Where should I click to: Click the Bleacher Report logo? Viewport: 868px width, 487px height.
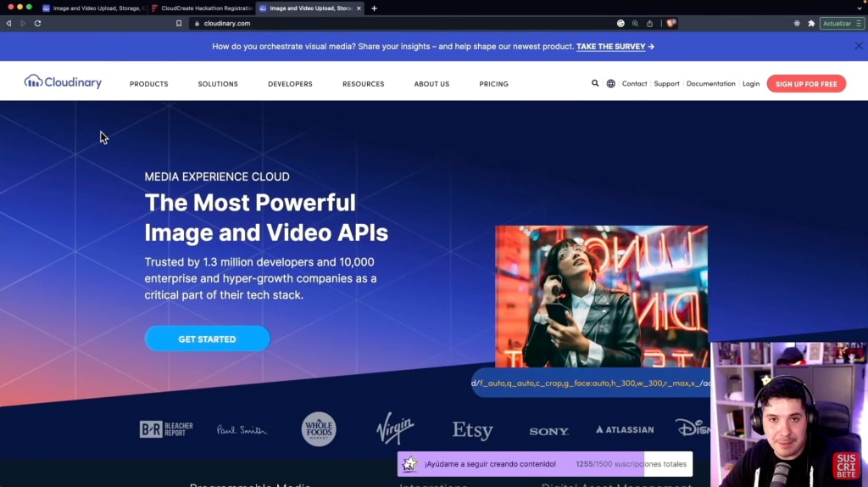click(166, 428)
